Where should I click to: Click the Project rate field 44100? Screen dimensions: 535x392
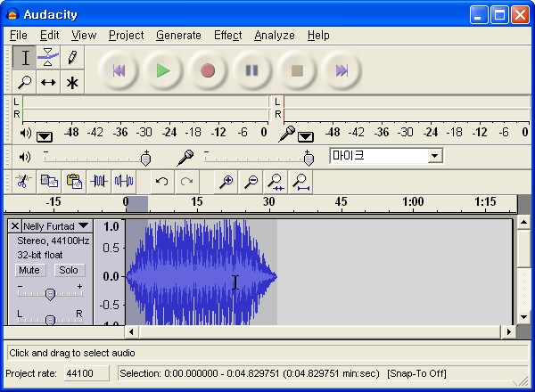pyautogui.click(x=86, y=373)
